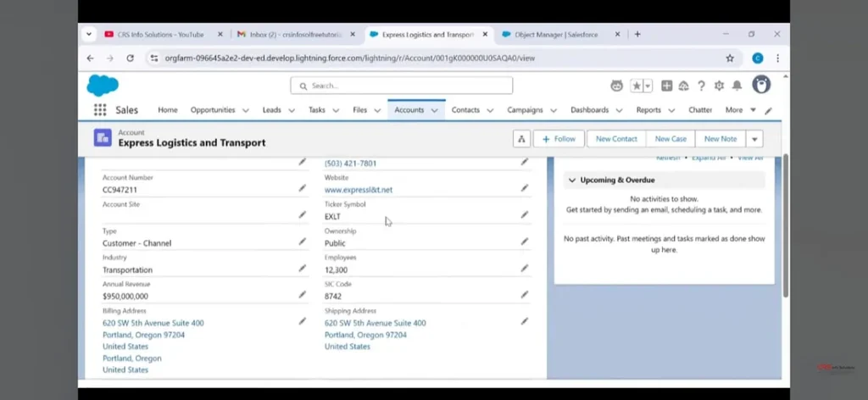Click into the Salesforce search box

[x=402, y=86]
